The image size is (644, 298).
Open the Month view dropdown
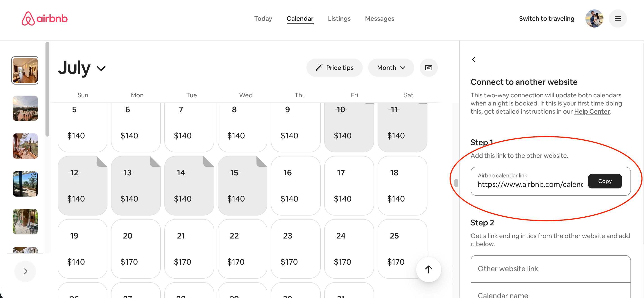391,68
